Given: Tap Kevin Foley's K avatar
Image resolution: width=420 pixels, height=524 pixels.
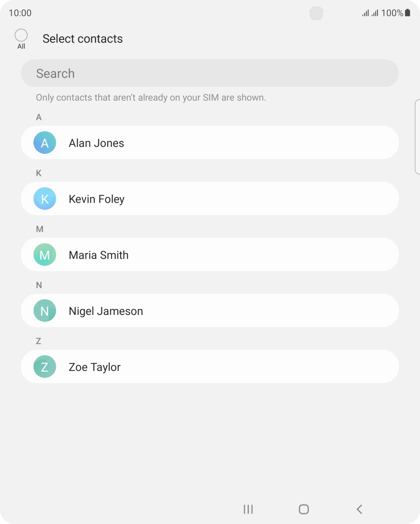Looking at the screenshot, I should coord(45,198).
